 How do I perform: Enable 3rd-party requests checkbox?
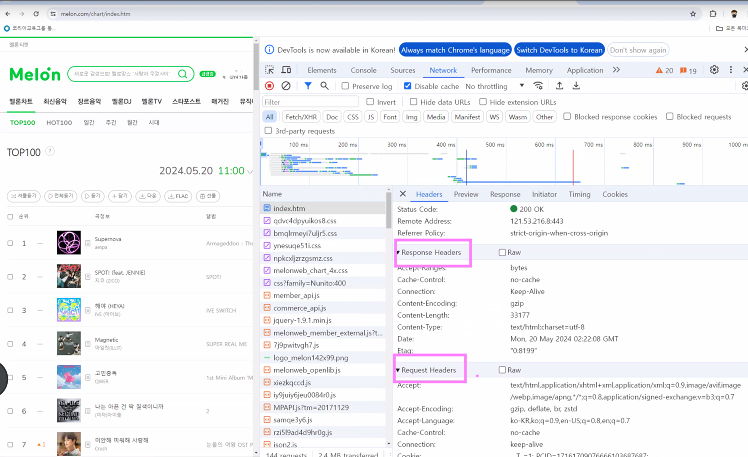tap(268, 131)
